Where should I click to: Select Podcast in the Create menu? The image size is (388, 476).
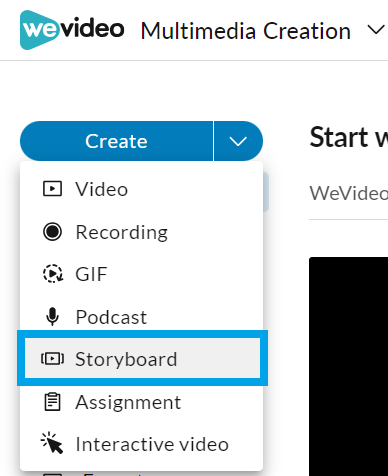tap(141, 317)
